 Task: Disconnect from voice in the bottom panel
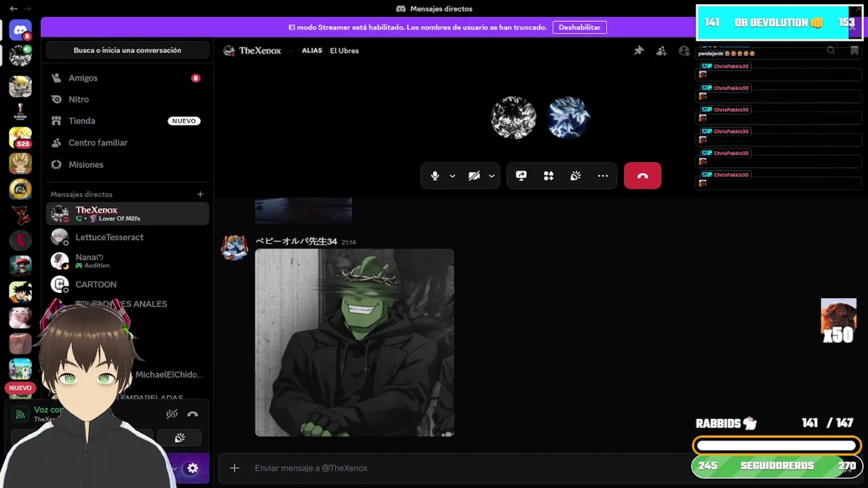pos(193,414)
